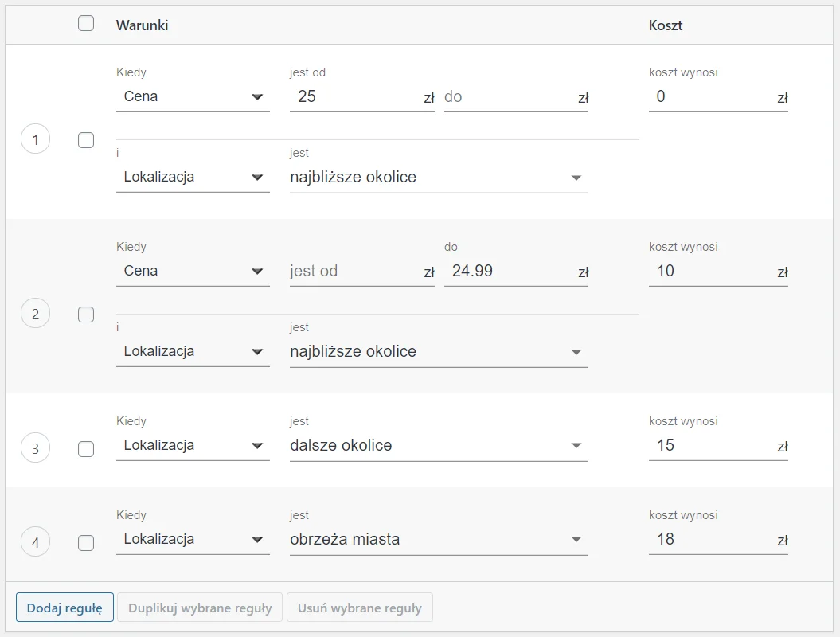840x637 pixels.
Task: Click the rule number 2 circle handle
Action: tap(35, 314)
